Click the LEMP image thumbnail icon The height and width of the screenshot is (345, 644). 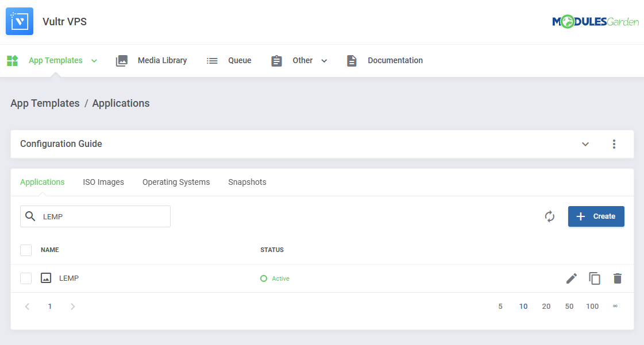pos(46,278)
